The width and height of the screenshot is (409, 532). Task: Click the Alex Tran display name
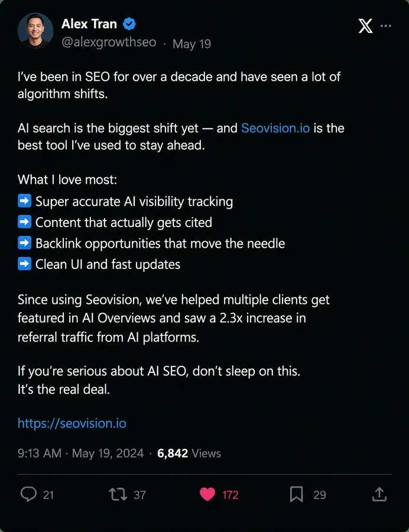[89, 24]
